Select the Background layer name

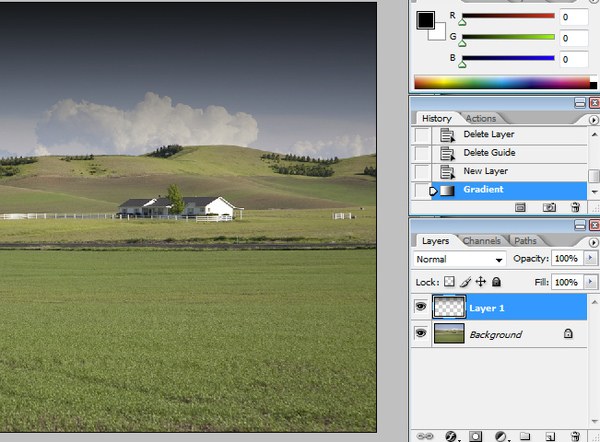tap(496, 334)
